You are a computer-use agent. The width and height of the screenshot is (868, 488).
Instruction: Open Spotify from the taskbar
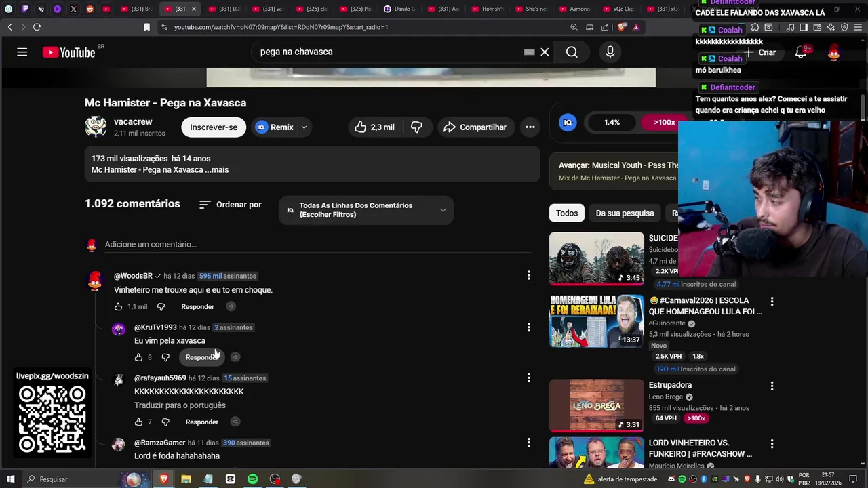[x=252, y=479]
